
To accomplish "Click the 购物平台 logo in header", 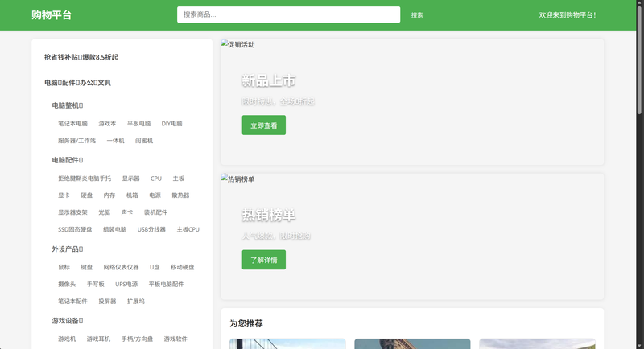I will click(52, 15).
